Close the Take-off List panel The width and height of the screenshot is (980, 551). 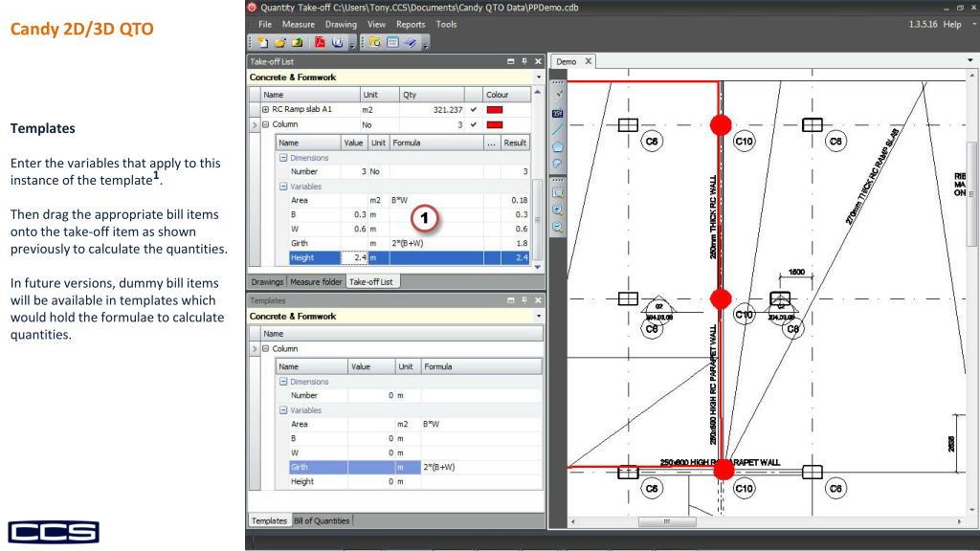pos(538,61)
